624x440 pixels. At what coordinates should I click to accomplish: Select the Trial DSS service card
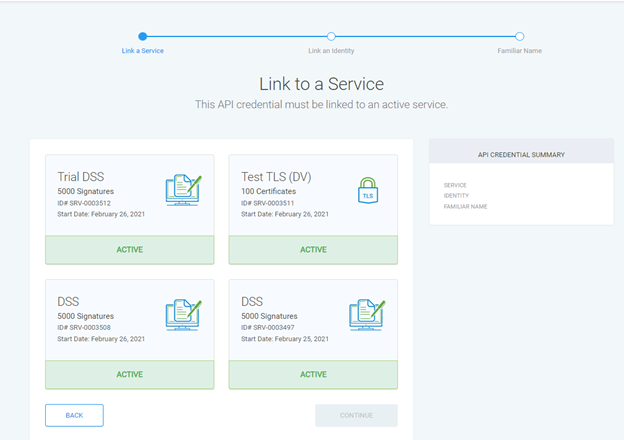click(129, 195)
